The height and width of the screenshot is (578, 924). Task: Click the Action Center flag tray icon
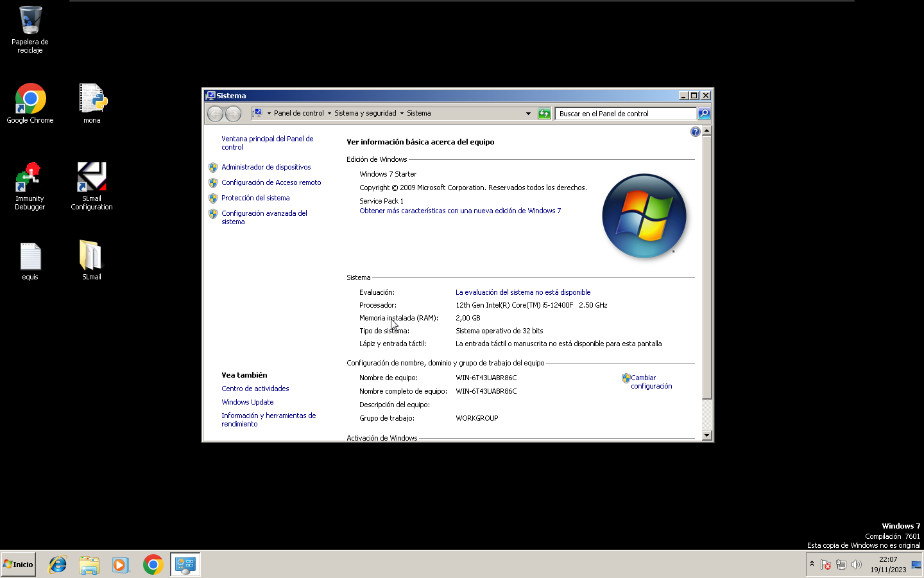coord(826,565)
